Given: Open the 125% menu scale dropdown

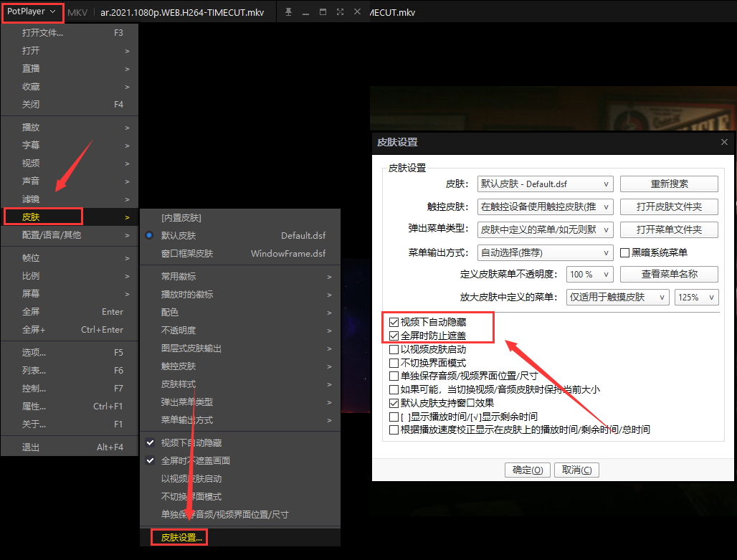Looking at the screenshot, I should pyautogui.click(x=696, y=297).
